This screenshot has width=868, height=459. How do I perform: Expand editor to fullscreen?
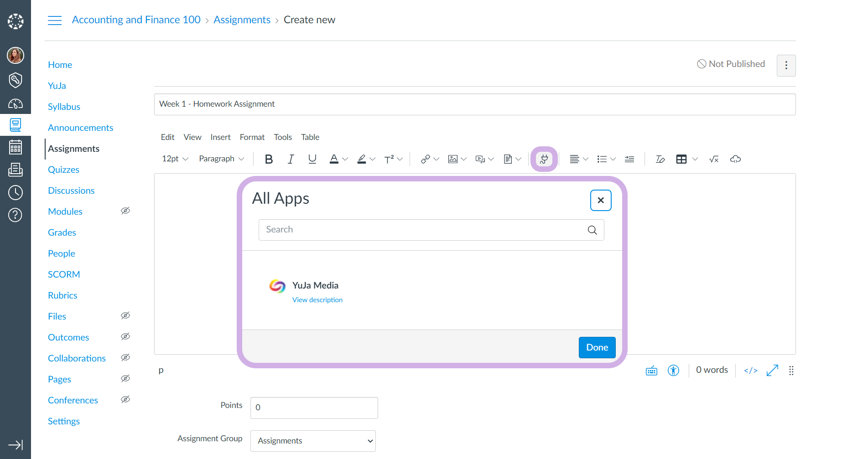tap(772, 371)
